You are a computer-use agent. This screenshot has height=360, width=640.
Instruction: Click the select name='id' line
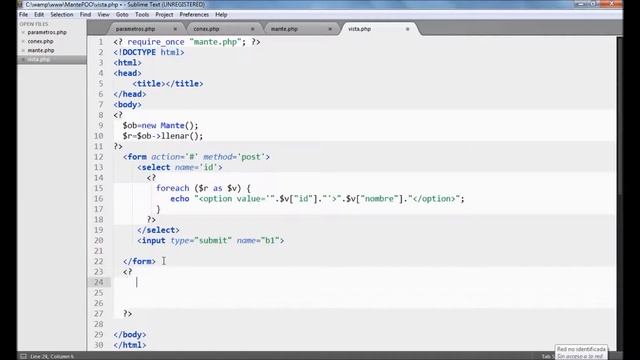(180, 167)
